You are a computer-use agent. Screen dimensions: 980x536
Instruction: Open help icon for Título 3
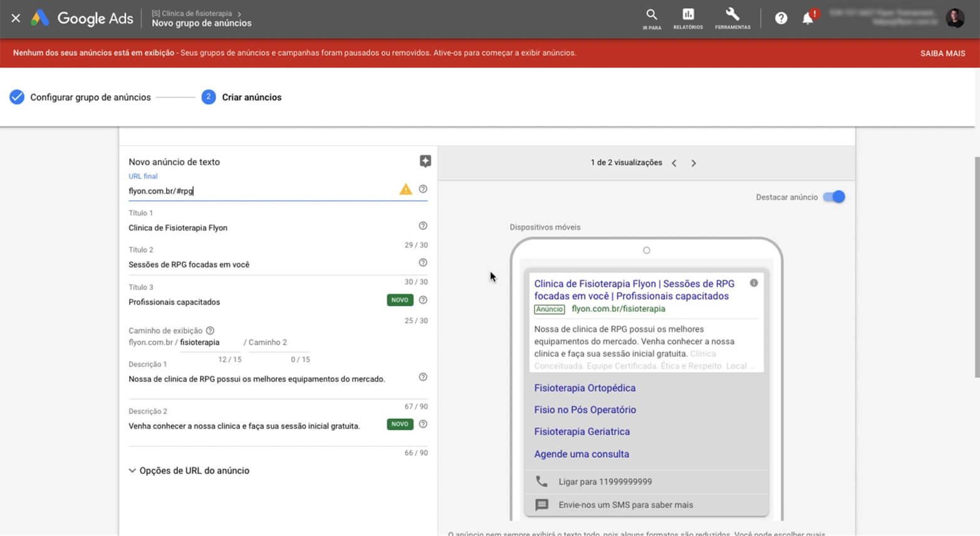(x=423, y=300)
